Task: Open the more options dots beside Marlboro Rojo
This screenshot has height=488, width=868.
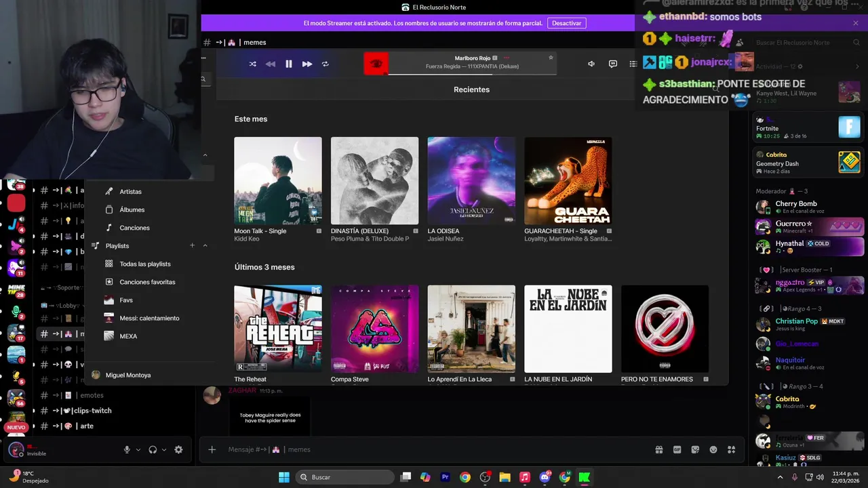Action: coord(507,58)
